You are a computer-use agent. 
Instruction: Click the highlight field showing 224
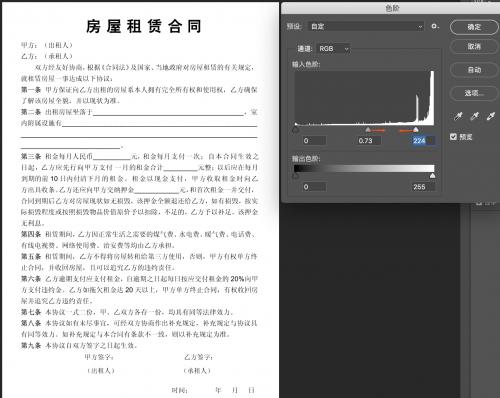click(424, 141)
